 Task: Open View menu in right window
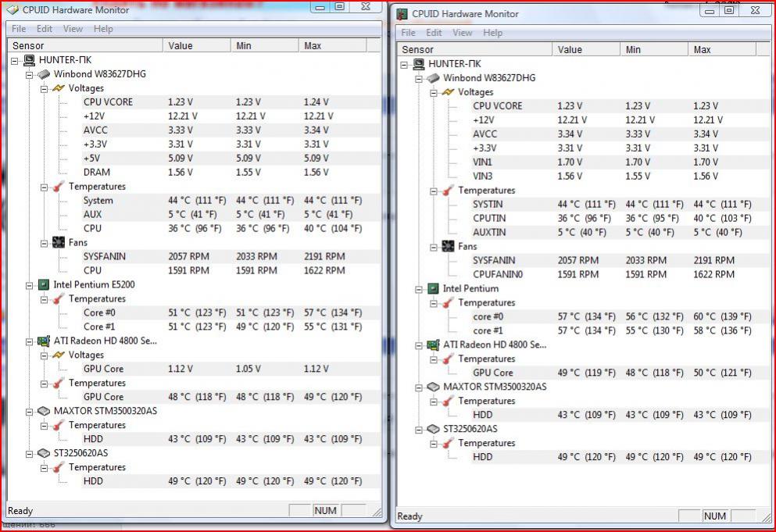pos(462,33)
